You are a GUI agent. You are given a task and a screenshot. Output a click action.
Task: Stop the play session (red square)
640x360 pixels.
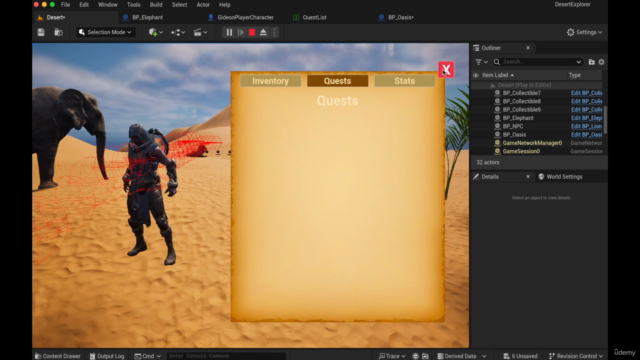[252, 32]
